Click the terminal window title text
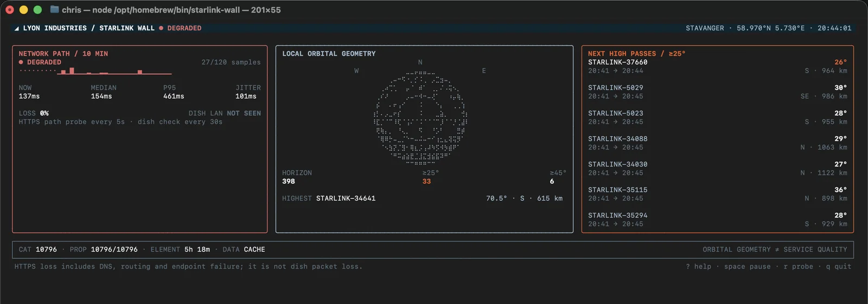Viewport: 868px width, 304px height. tap(171, 10)
